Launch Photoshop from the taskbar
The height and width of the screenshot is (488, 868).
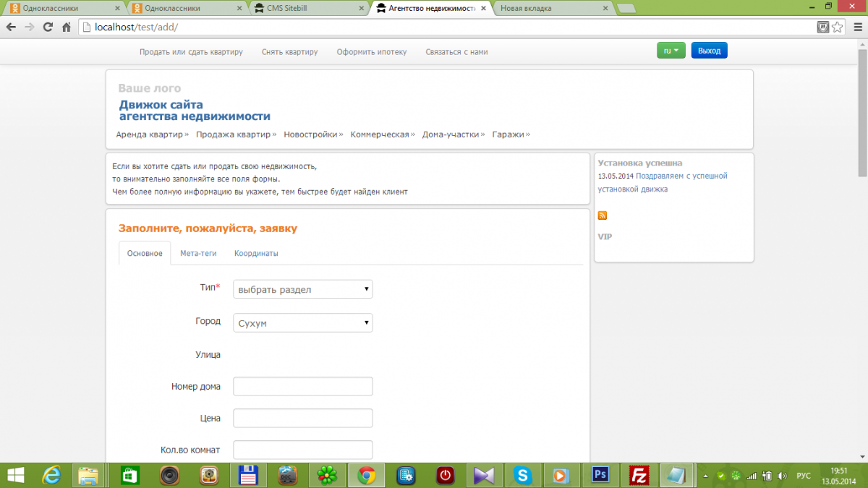coord(600,475)
